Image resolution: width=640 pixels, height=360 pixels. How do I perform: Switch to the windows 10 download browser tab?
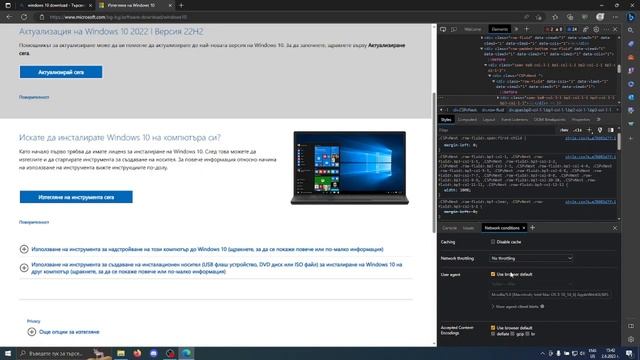(x=55, y=5)
